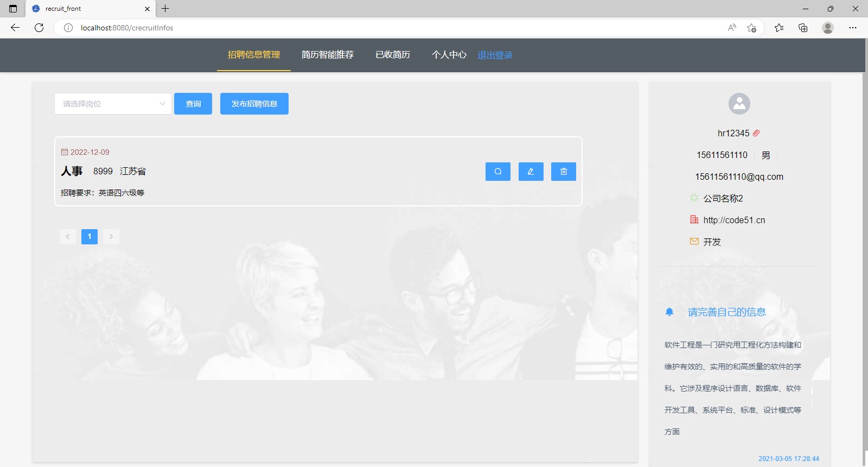868x467 pixels.
Task: Click 发布招聘信息 button
Action: pyautogui.click(x=254, y=104)
